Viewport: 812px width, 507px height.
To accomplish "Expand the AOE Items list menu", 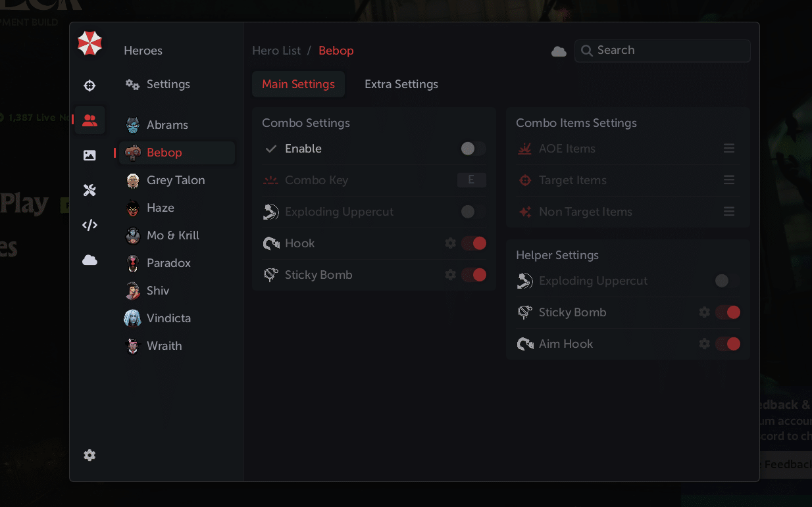I will pos(729,149).
